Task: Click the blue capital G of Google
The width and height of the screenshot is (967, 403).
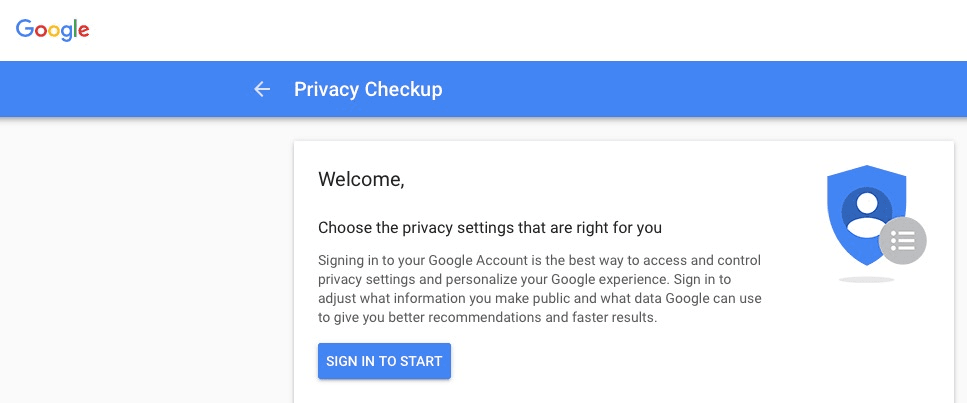Action: pyautogui.click(x=24, y=29)
